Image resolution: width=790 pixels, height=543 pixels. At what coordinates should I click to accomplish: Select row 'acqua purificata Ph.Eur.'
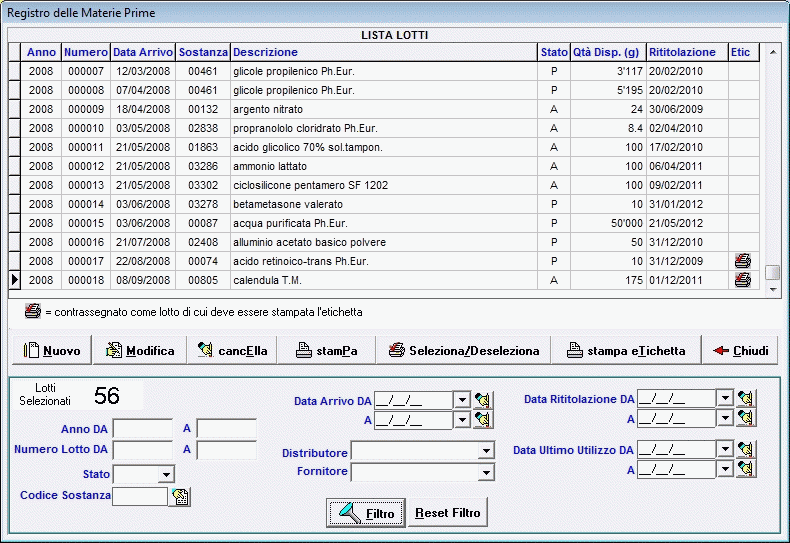(x=384, y=223)
